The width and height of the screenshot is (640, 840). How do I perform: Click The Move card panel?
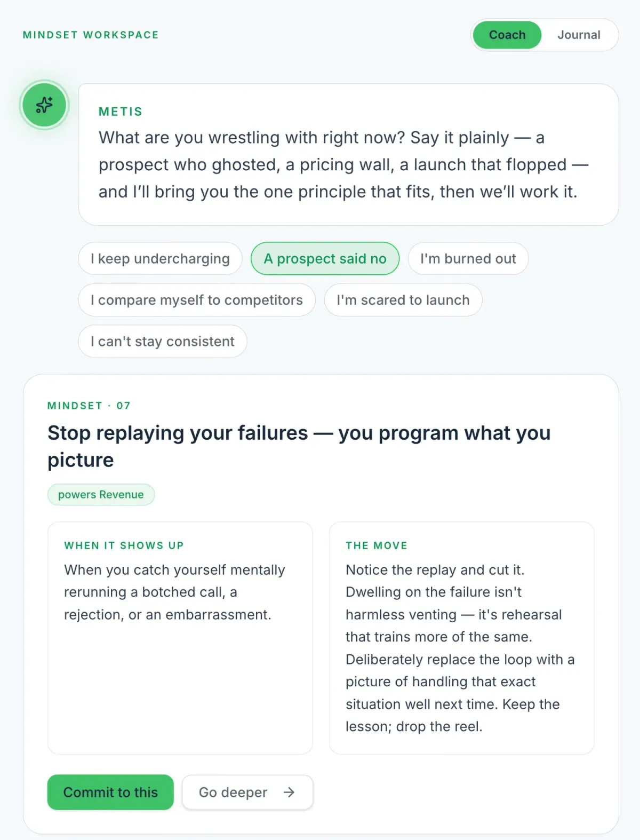462,638
